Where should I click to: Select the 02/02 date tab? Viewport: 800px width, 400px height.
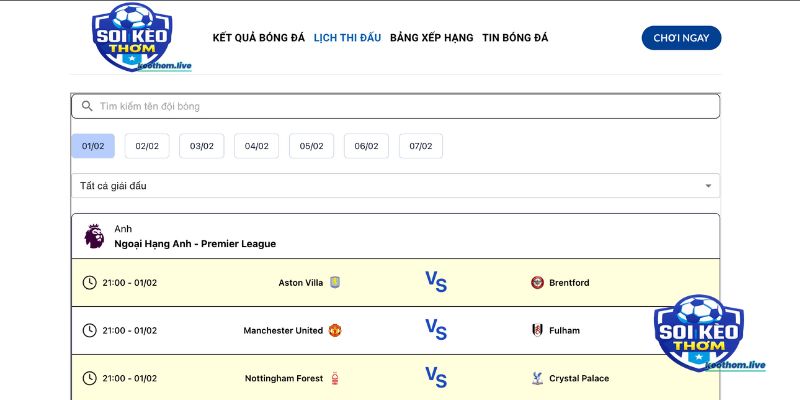147,146
